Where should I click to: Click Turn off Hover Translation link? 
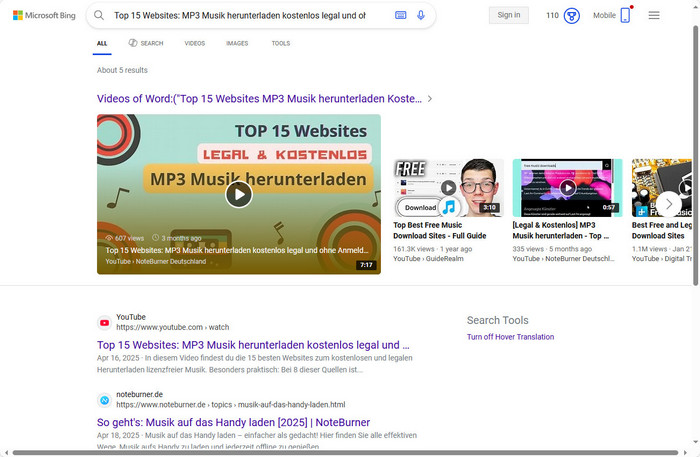click(x=510, y=337)
